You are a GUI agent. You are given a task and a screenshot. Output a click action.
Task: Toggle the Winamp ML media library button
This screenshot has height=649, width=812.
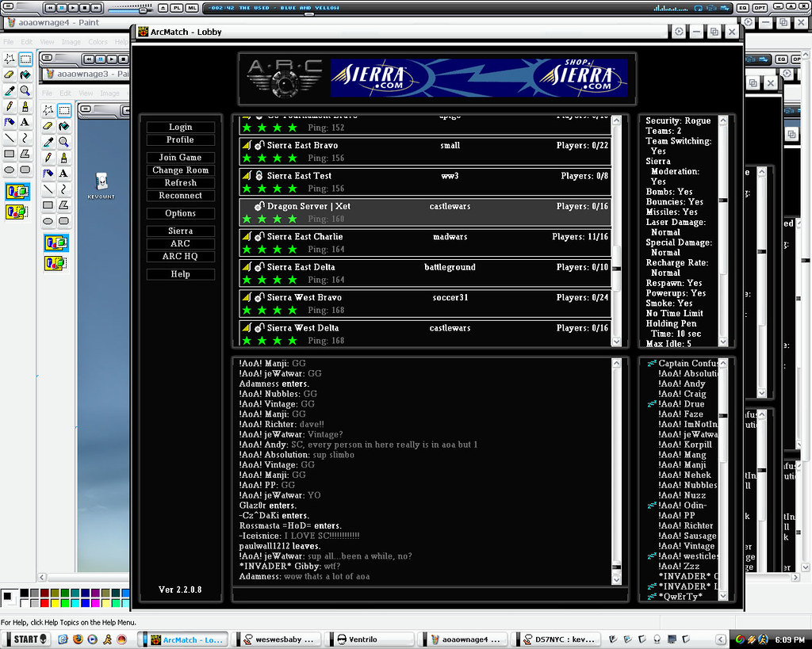click(x=191, y=8)
